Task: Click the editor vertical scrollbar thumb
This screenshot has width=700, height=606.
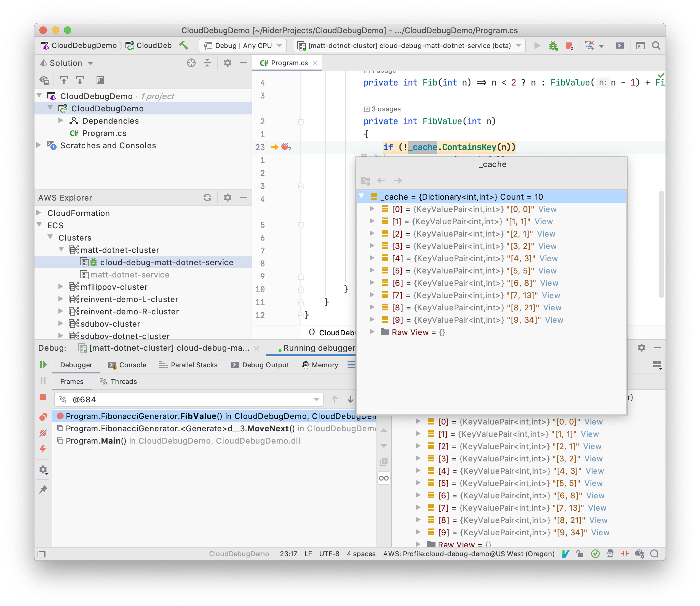Action: pyautogui.click(x=661, y=244)
